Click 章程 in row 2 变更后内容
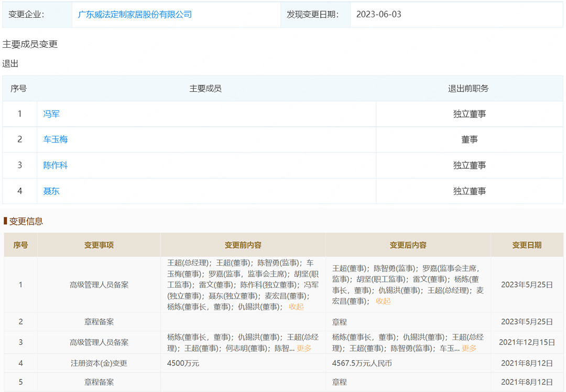The width and height of the screenshot is (566, 392). [x=339, y=322]
